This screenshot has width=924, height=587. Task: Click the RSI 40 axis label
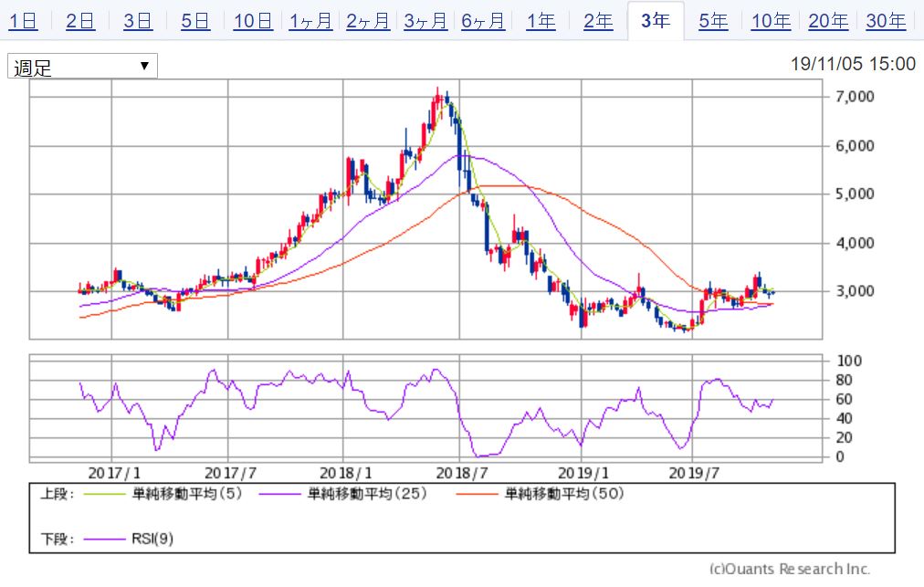(844, 418)
